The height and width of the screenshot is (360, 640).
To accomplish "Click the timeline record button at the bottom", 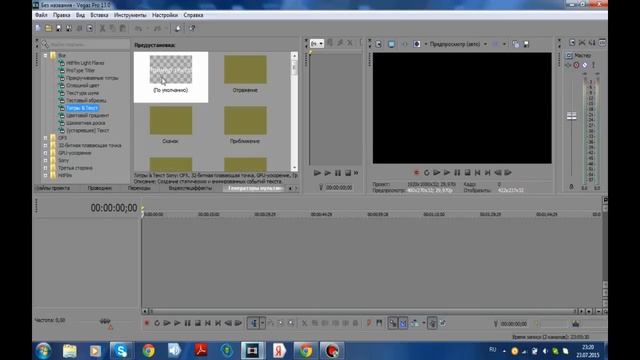I will pos(147,323).
